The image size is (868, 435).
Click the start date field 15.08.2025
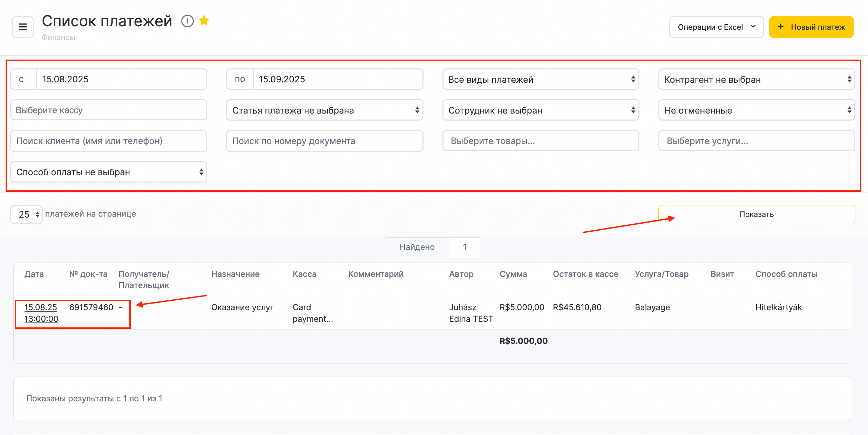click(121, 79)
